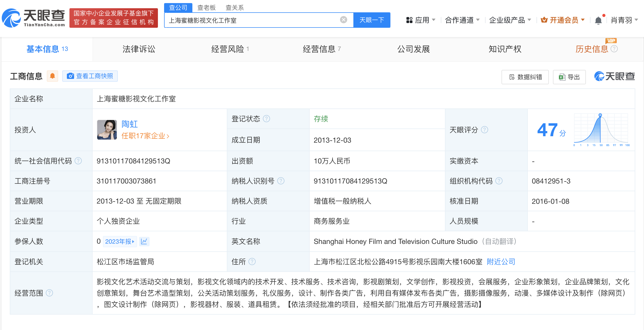The height and width of the screenshot is (330, 644).
Task: Click the help icon next to 纳税人识别号
Action: (x=281, y=181)
